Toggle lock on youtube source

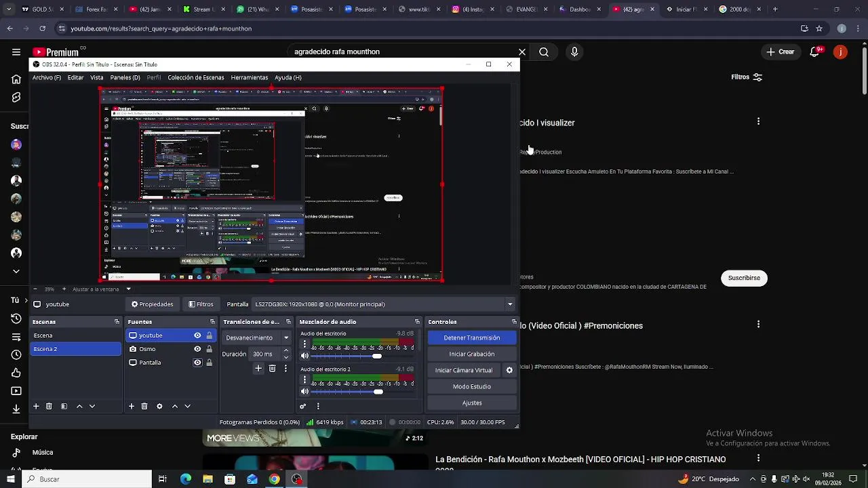(209, 335)
